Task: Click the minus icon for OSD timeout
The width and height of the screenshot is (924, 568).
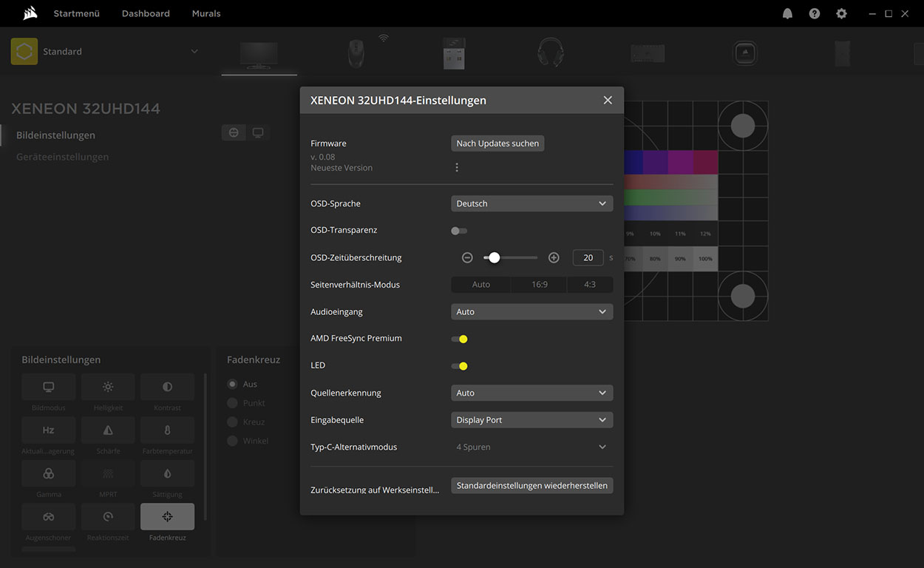Action: 467,257
